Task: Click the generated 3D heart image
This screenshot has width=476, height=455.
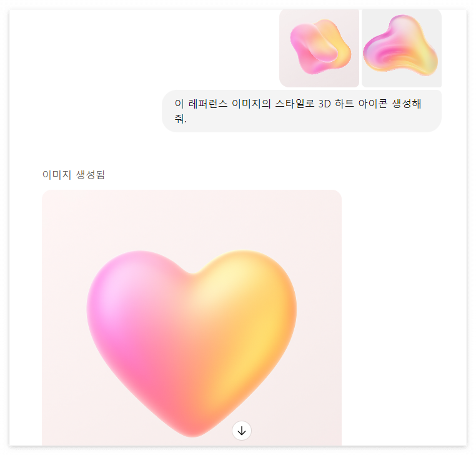Action: click(192, 318)
